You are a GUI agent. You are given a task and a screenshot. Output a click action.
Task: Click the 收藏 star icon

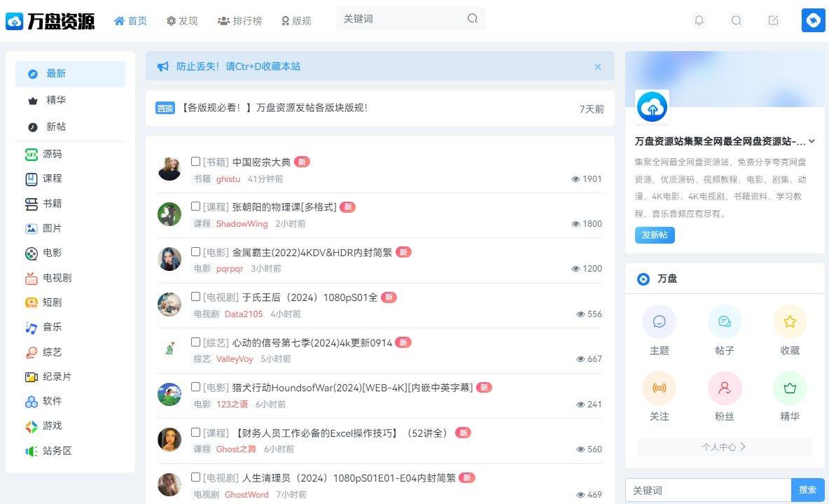(789, 321)
